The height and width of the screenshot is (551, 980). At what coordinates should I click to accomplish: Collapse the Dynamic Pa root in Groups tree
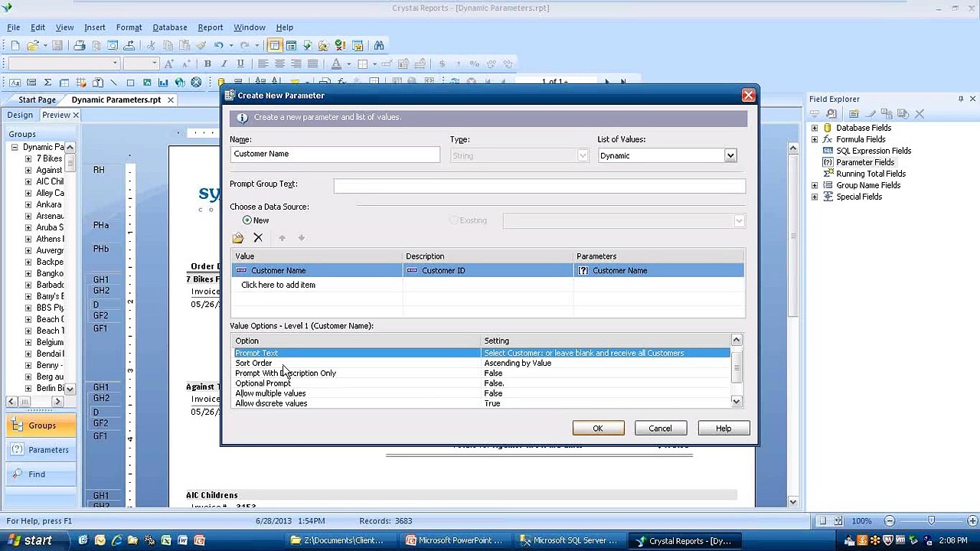click(15, 147)
